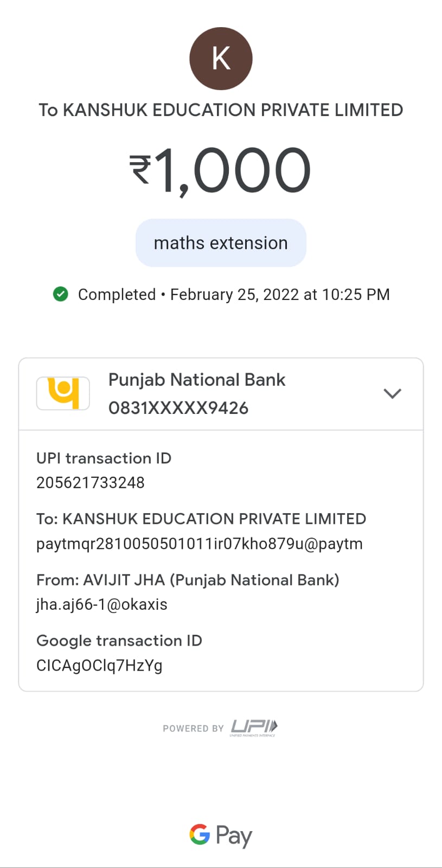Click the From: AVIJIT JHA line
Image resolution: width=442 pixels, height=868 pixels.
tap(188, 580)
